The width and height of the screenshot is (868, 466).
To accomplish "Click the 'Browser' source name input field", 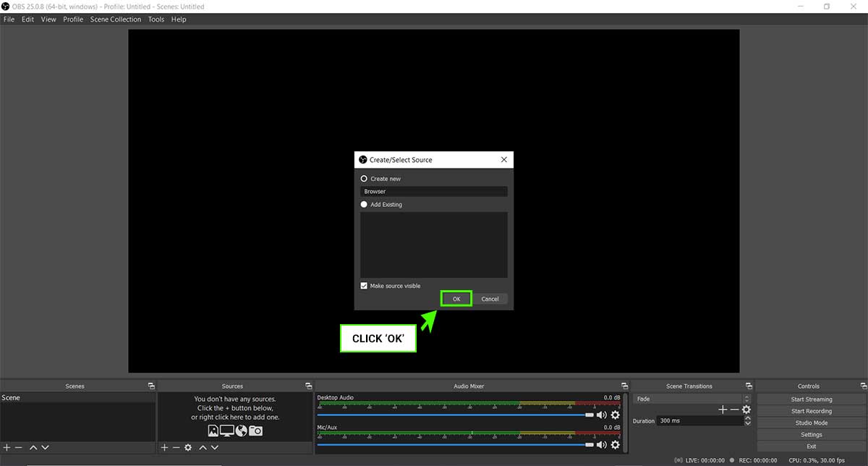I will click(434, 192).
